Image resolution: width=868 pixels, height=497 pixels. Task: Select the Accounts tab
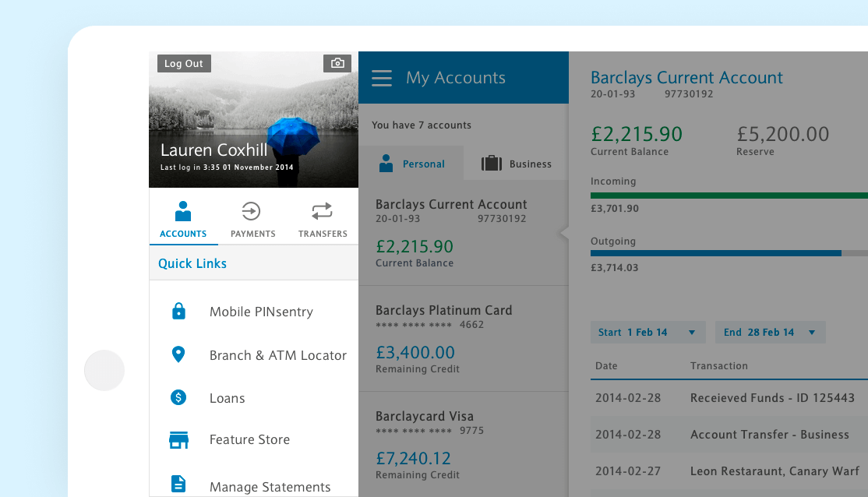[183, 220]
